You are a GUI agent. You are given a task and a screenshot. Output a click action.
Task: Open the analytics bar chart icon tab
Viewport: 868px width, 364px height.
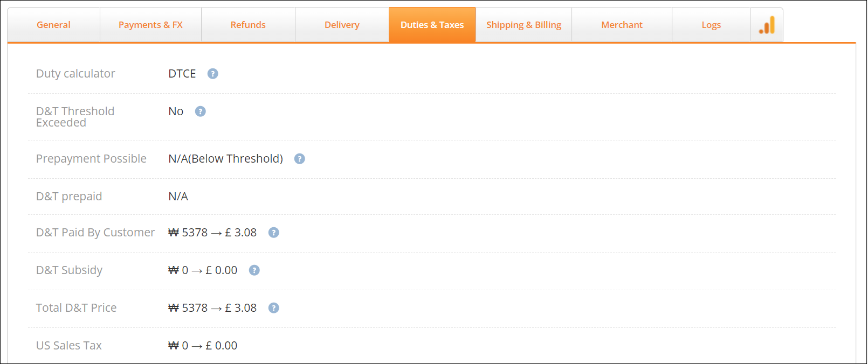pyautogui.click(x=767, y=25)
